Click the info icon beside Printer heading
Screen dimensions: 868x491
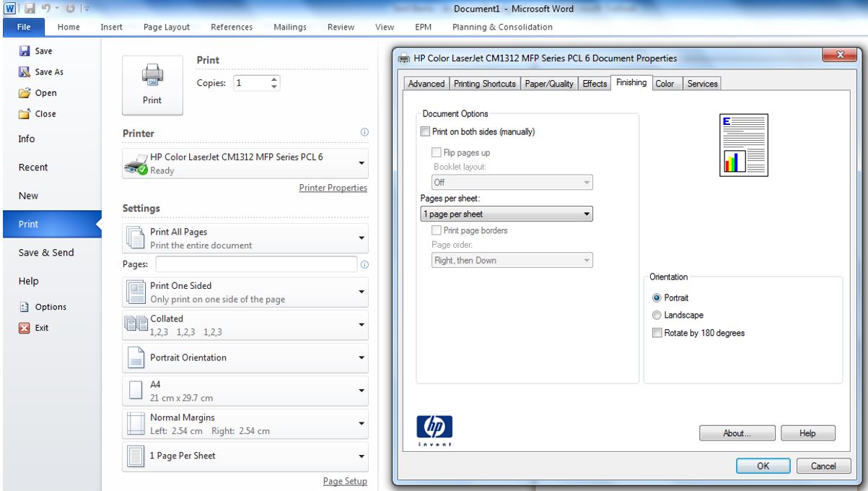pos(364,133)
